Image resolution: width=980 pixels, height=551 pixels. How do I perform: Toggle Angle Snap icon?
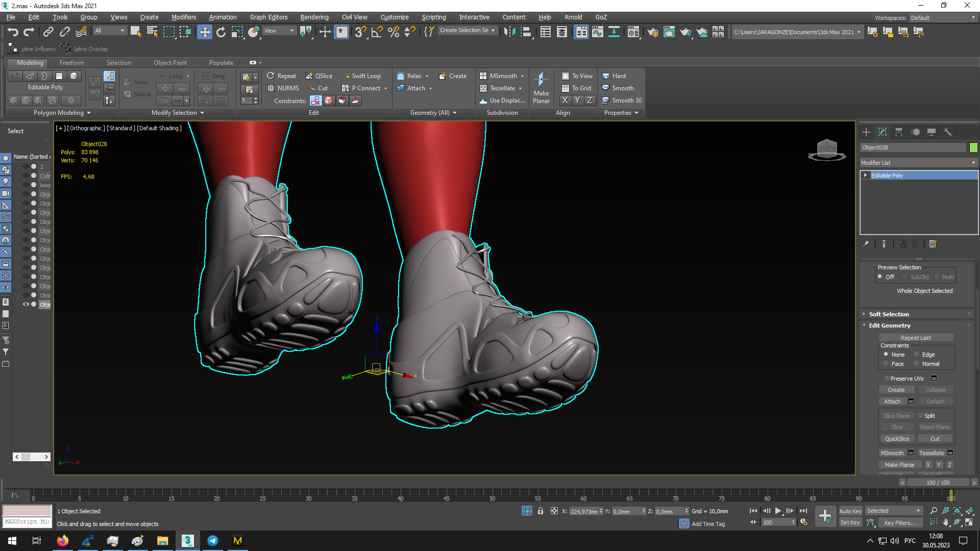pyautogui.click(x=377, y=32)
